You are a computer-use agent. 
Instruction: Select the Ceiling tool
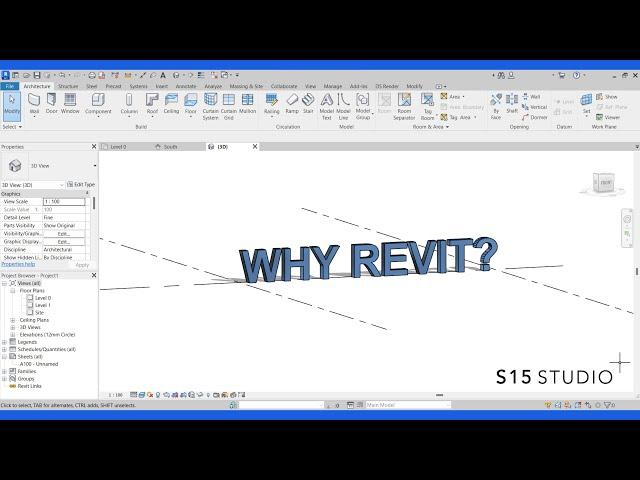pos(171,104)
